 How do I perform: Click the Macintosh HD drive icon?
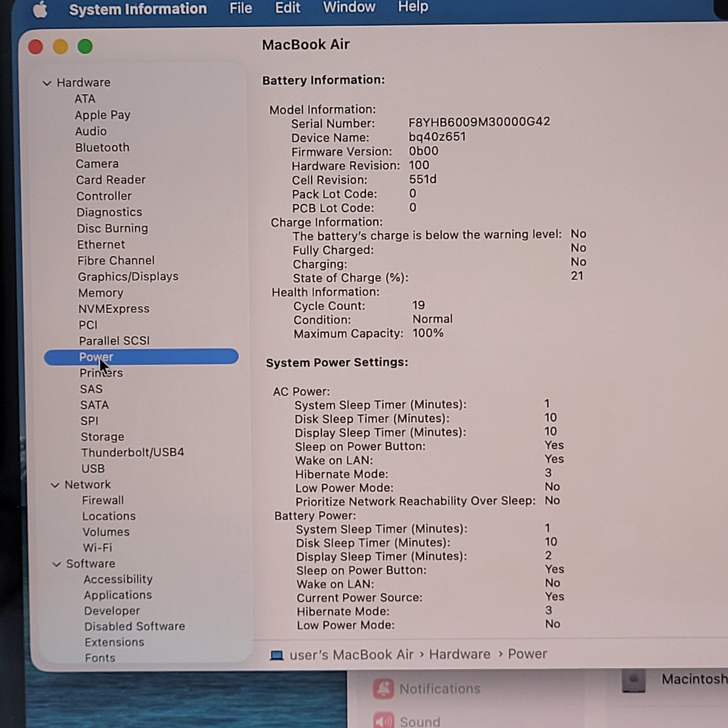633,680
